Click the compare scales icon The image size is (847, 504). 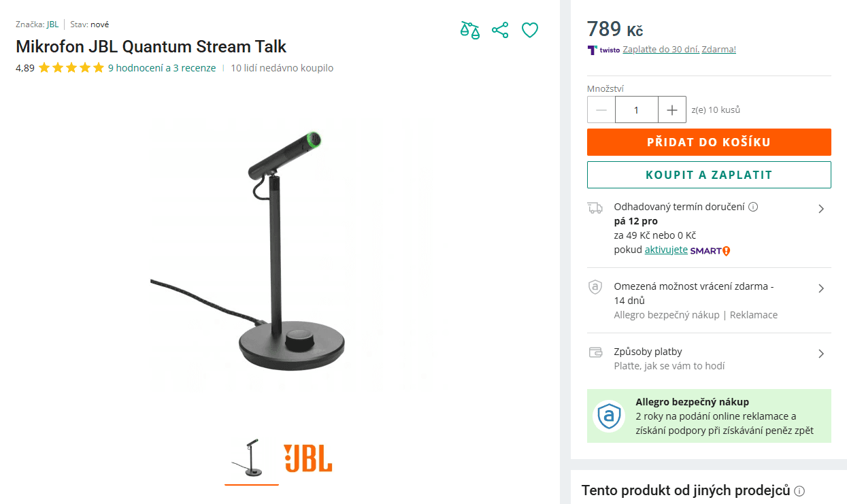[x=469, y=30]
